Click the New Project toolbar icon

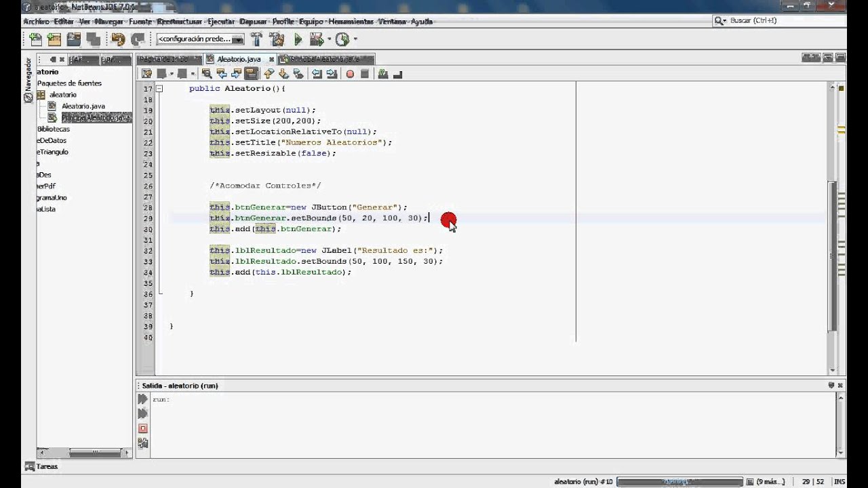coord(54,39)
